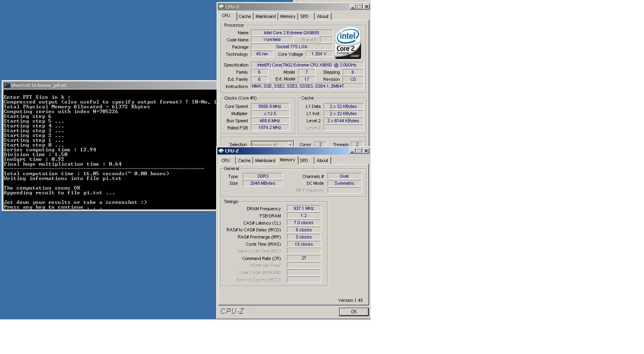Click the memory Type value DDR3
Image resolution: width=644 pixels, height=354 pixels.
[x=263, y=176]
